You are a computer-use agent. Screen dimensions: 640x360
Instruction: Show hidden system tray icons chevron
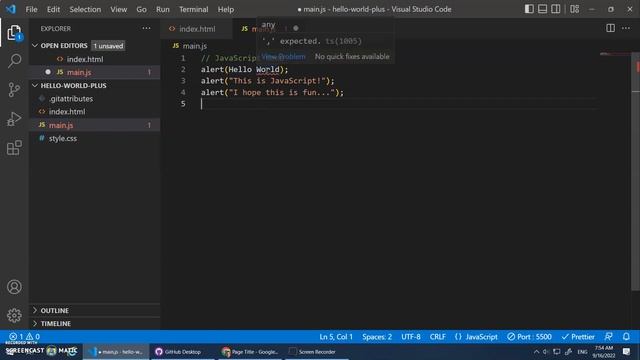[536, 351]
